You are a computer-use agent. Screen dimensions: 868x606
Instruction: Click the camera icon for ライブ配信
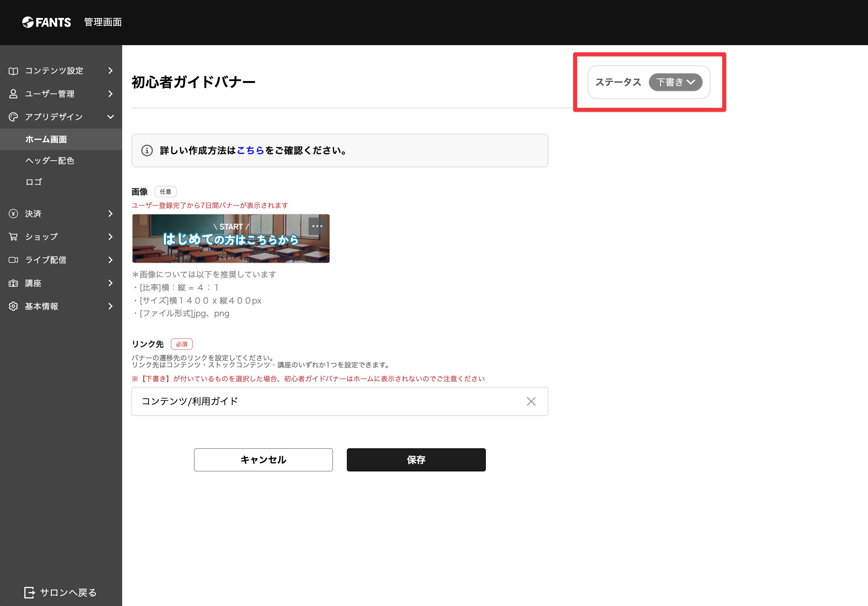(x=13, y=260)
